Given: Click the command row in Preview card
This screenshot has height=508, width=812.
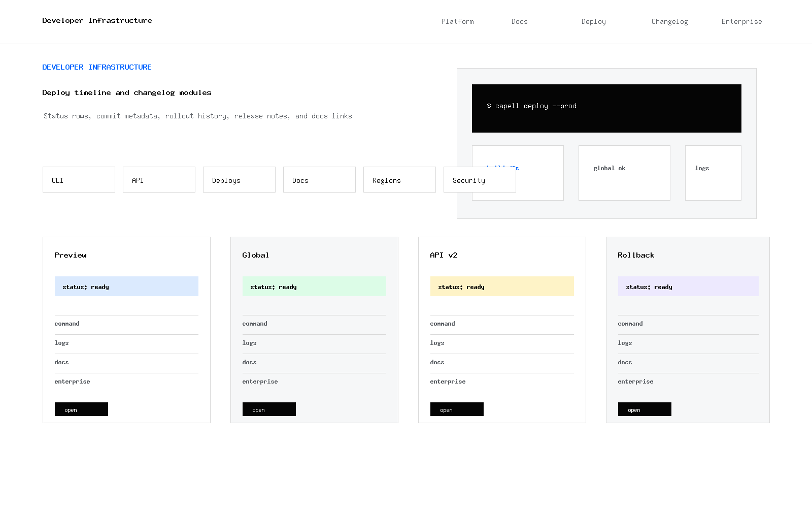Looking at the screenshot, I should tap(126, 325).
